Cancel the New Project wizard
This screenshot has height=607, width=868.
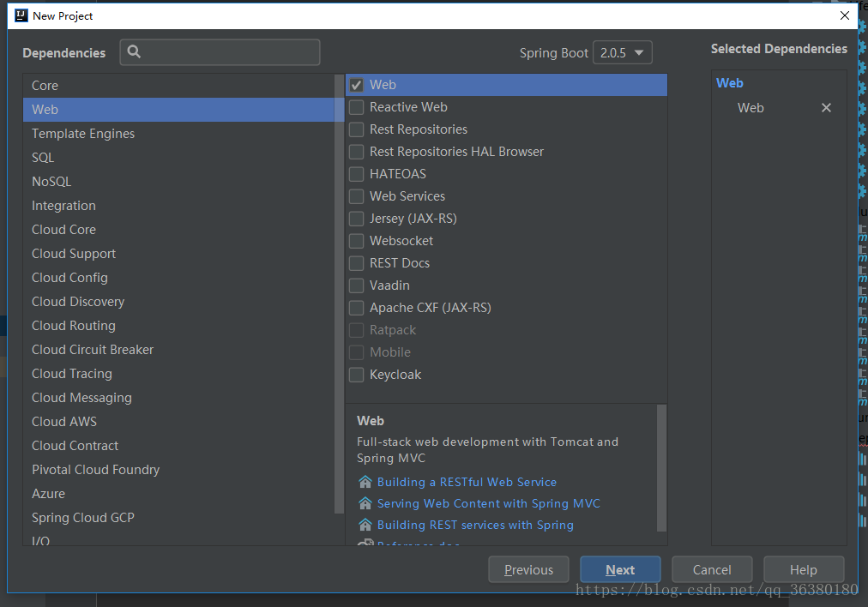click(712, 570)
